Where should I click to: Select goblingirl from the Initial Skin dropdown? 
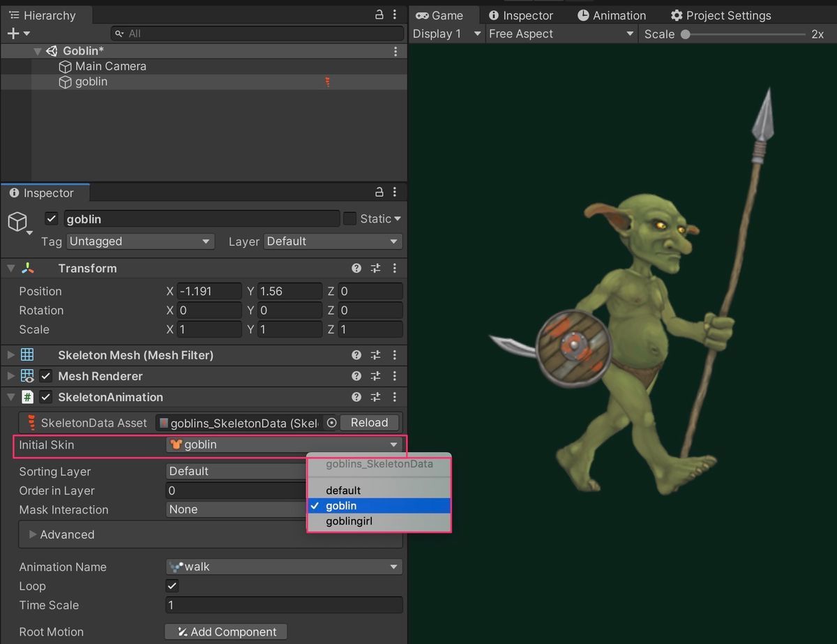click(x=349, y=521)
